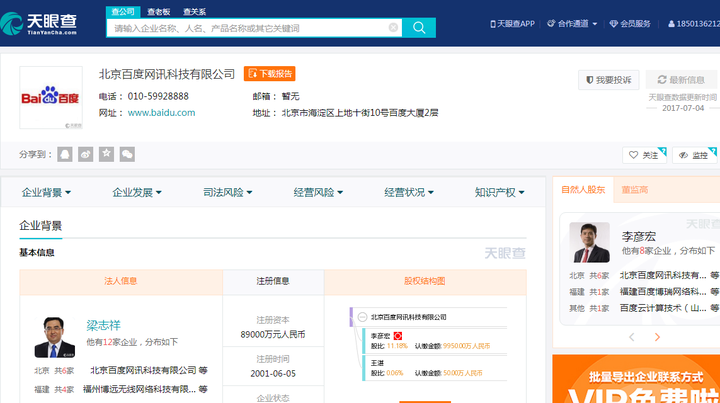
Task: Expand the 经营风险 dropdown menu
Action: pos(318,192)
